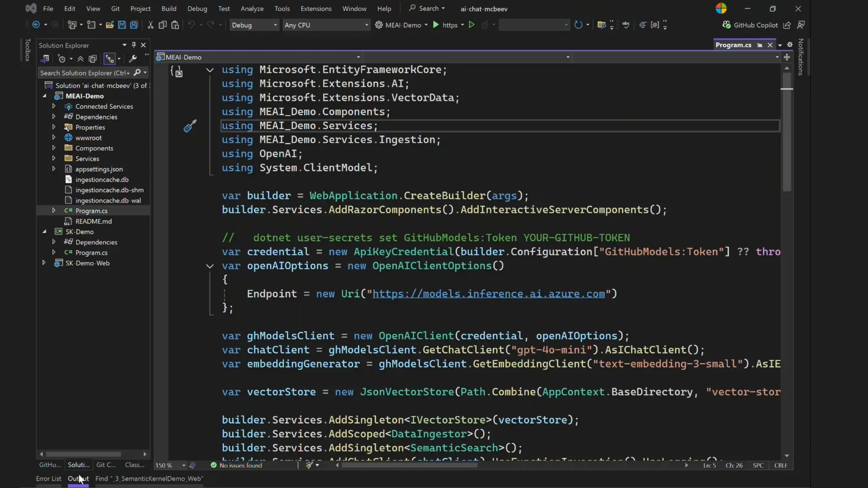Toggle pin on Program.cs tab
Image resolution: width=868 pixels, height=488 pixels.
pos(759,45)
